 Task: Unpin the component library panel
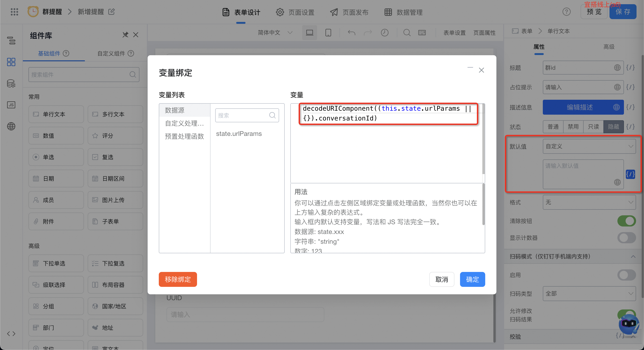[125, 35]
